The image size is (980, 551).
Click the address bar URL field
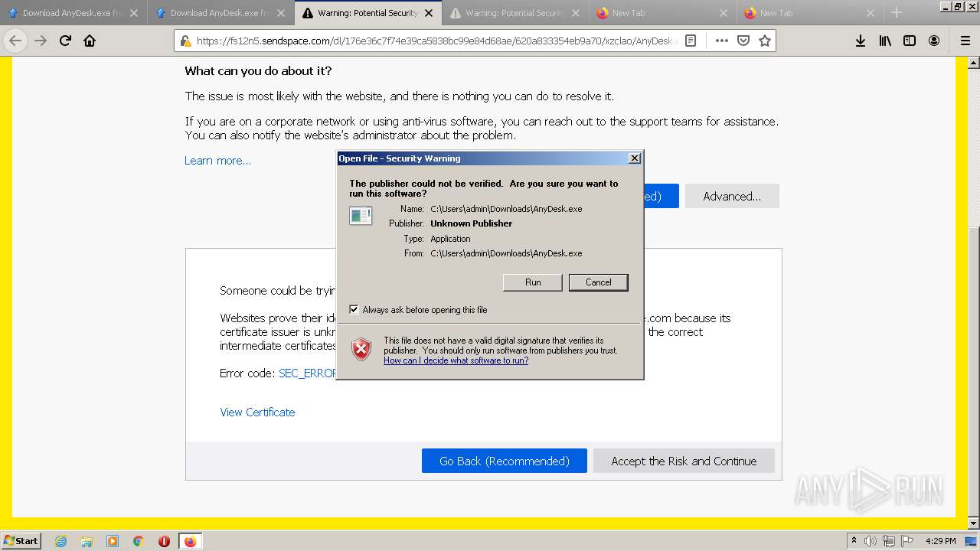436,41
